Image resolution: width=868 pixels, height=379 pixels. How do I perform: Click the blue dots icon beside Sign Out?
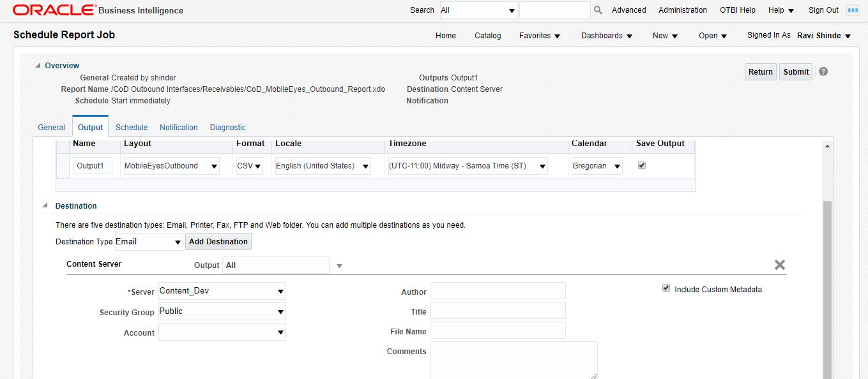[853, 10]
